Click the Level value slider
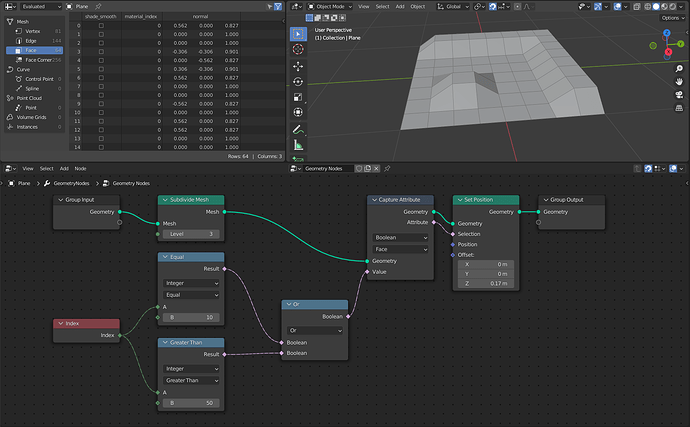Viewport: 690px width, 427px height. coord(191,234)
